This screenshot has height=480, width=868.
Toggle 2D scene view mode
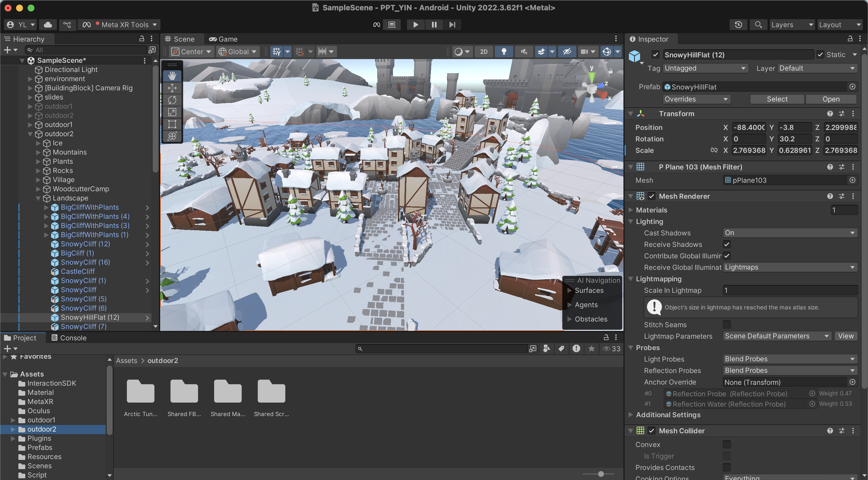pos(484,52)
